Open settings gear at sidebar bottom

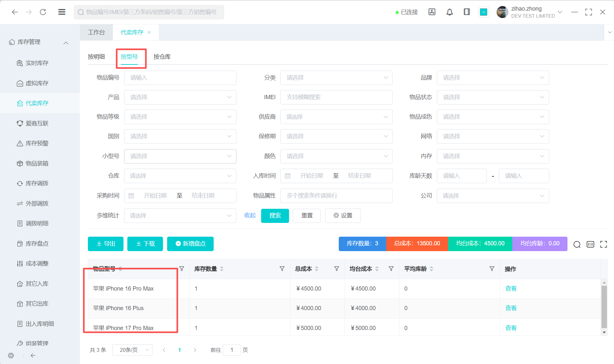(11, 355)
